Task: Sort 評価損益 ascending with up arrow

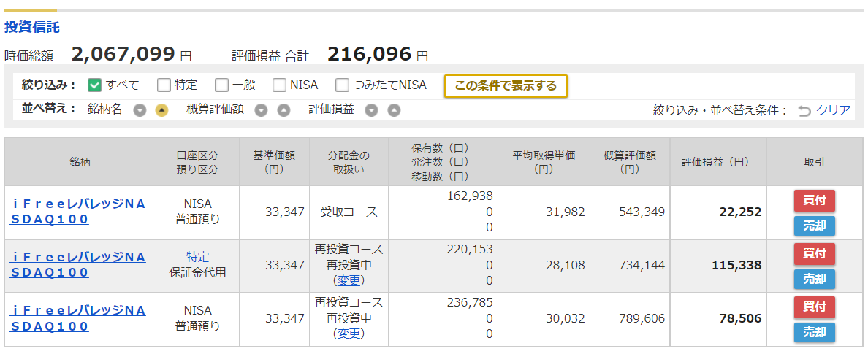Action: (394, 110)
